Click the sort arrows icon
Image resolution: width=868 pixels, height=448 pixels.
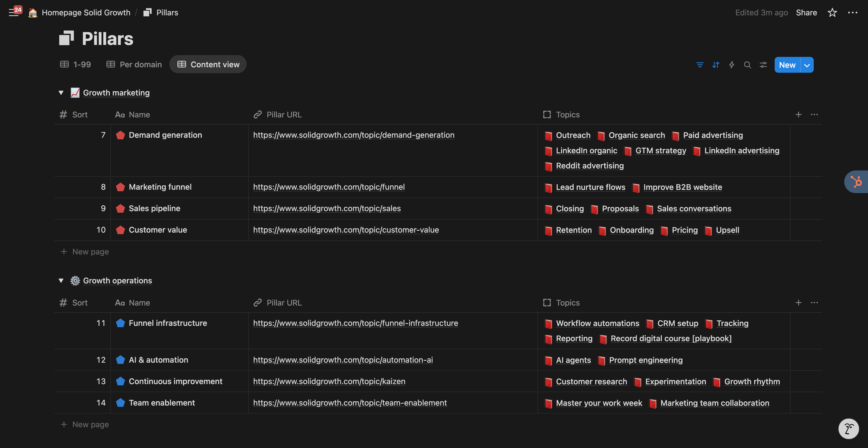[716, 65]
